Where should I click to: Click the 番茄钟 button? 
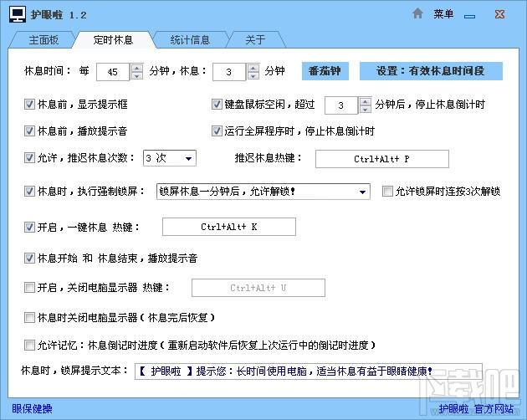pos(325,71)
